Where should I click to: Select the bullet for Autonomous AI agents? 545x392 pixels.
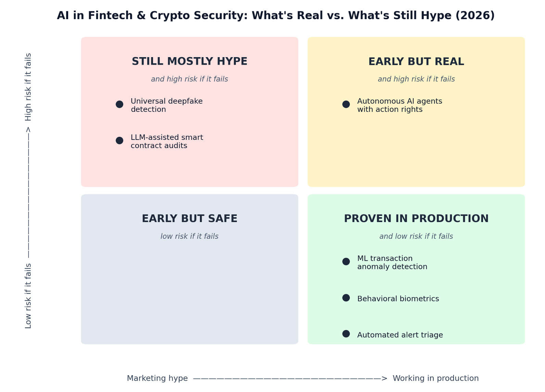(346, 104)
